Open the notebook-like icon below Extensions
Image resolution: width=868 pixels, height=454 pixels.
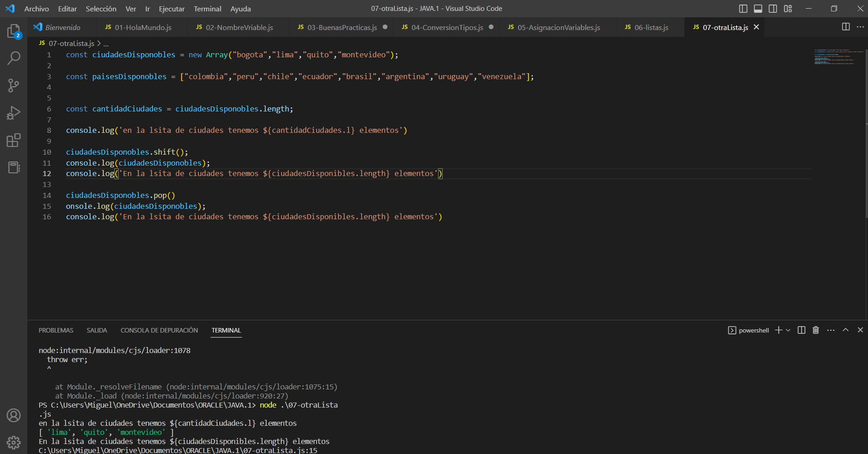(x=14, y=167)
